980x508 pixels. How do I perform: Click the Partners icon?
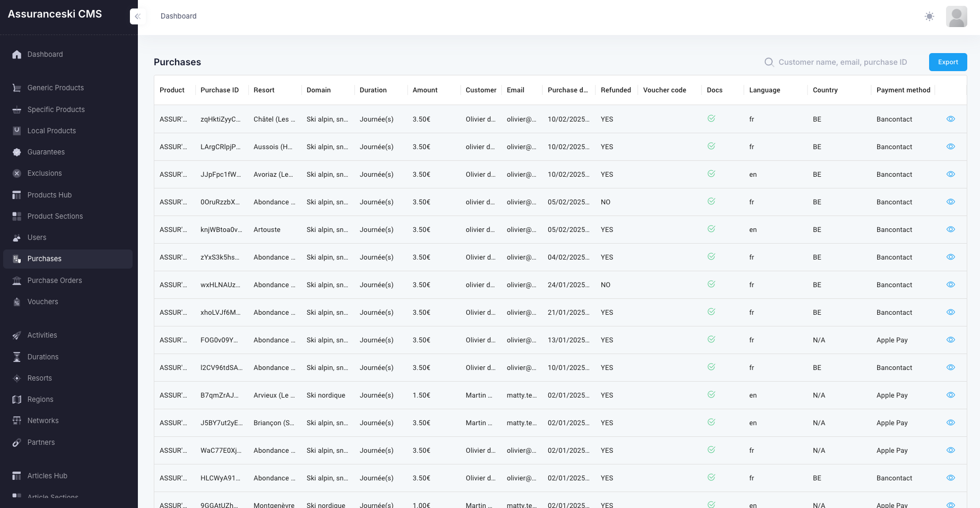click(x=17, y=442)
